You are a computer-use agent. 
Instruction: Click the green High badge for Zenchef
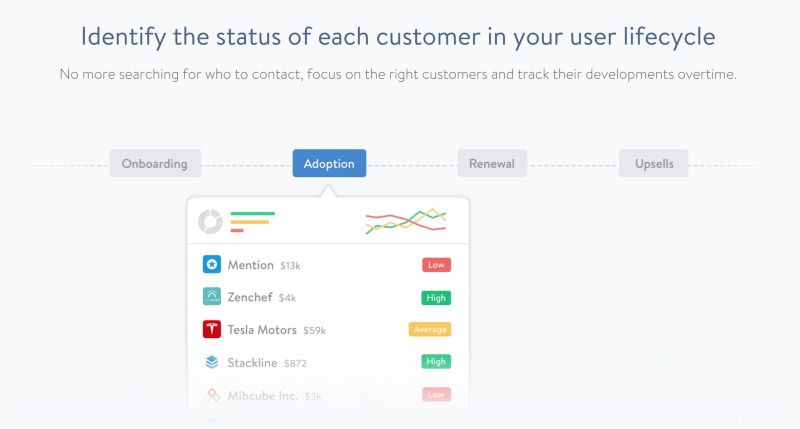point(436,297)
